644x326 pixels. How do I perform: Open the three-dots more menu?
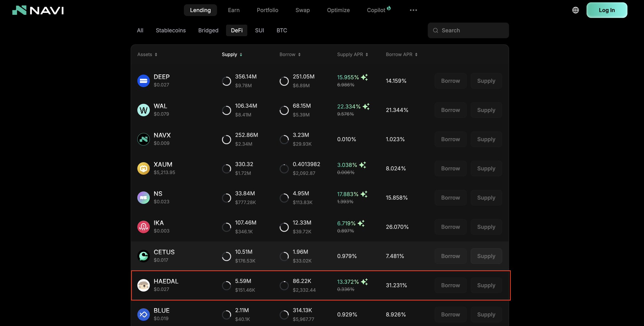[413, 10]
